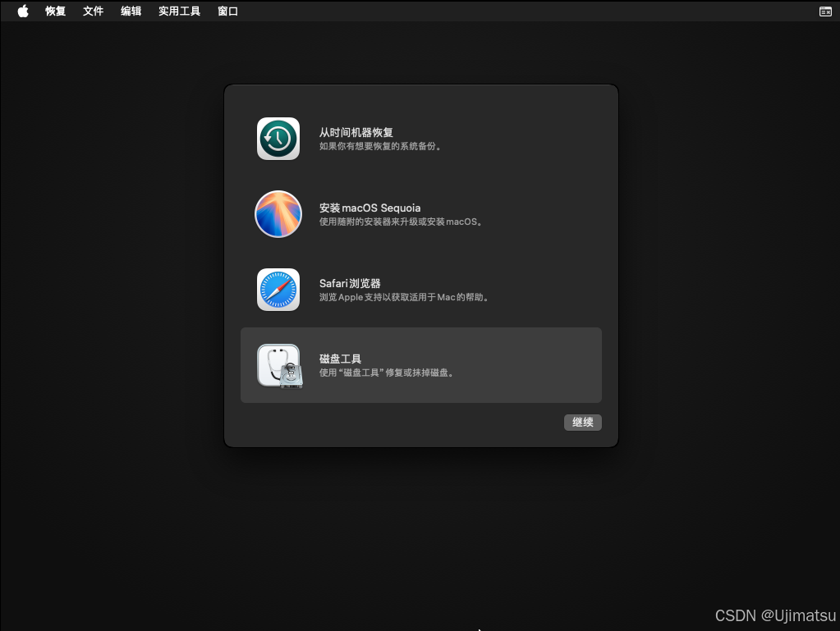
Task: Click description 如果你有想要恢复的系统备份
Action: click(380, 146)
